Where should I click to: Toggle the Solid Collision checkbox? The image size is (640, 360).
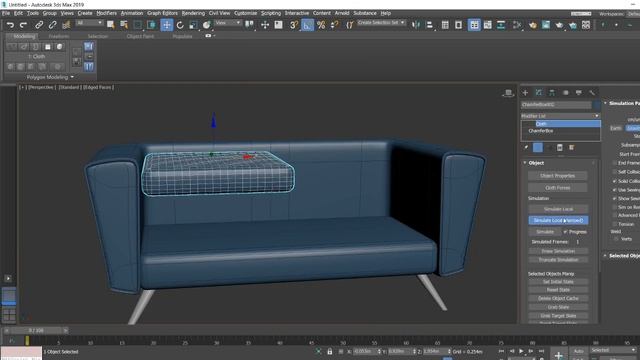[x=615, y=181]
